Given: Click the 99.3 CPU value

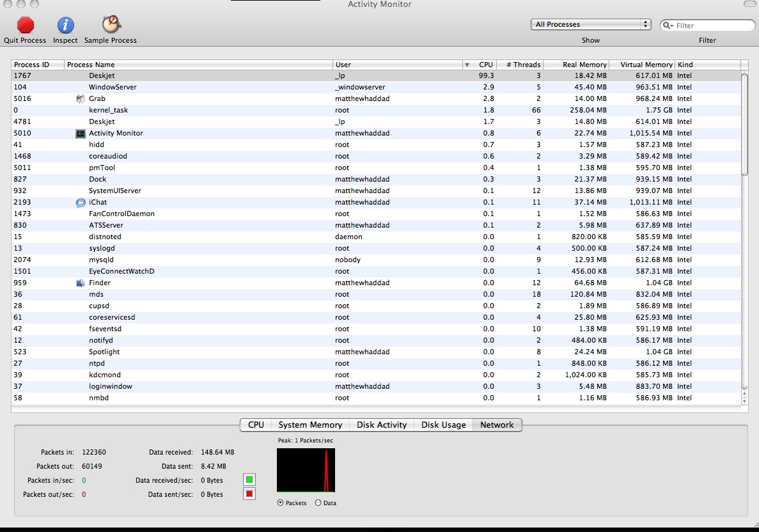Looking at the screenshot, I should (x=486, y=76).
